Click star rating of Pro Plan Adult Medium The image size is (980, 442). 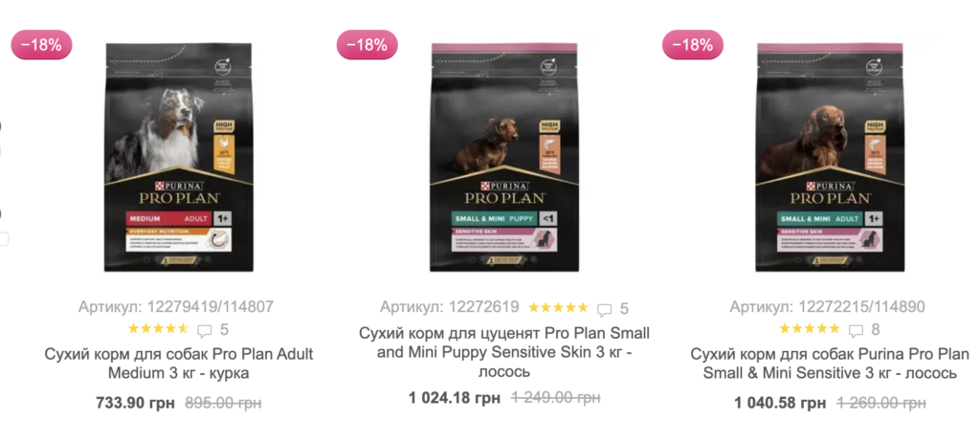pos(158,330)
